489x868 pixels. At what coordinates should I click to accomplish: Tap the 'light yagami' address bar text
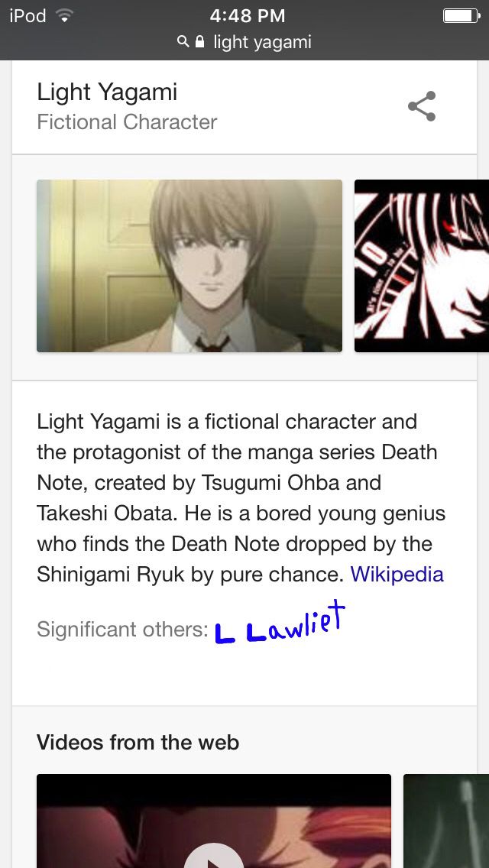[x=263, y=42]
